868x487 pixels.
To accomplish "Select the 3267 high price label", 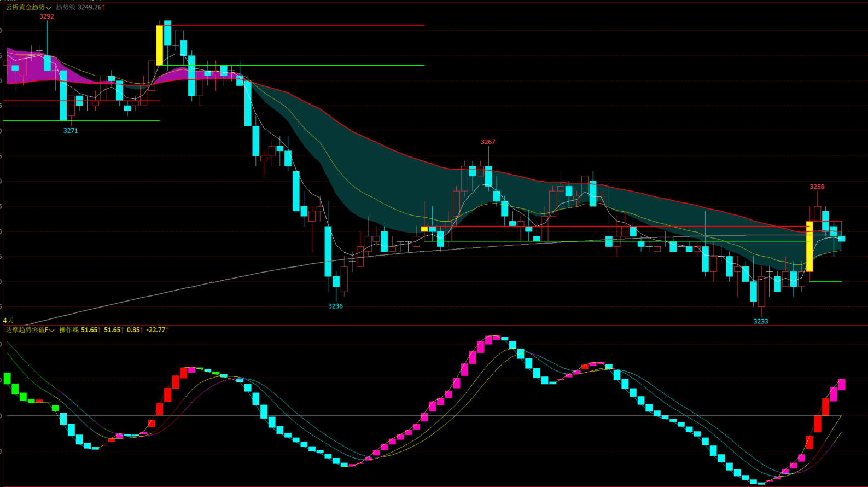I will point(488,142).
